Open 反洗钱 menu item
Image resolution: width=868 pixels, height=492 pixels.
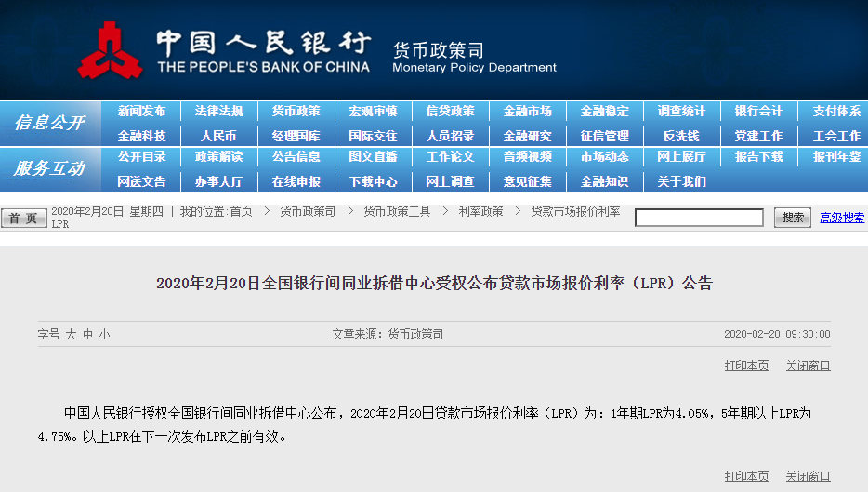(681, 136)
